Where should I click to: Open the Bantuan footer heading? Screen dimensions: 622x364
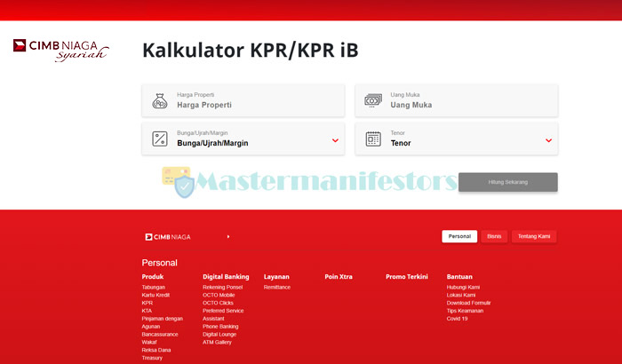459,277
